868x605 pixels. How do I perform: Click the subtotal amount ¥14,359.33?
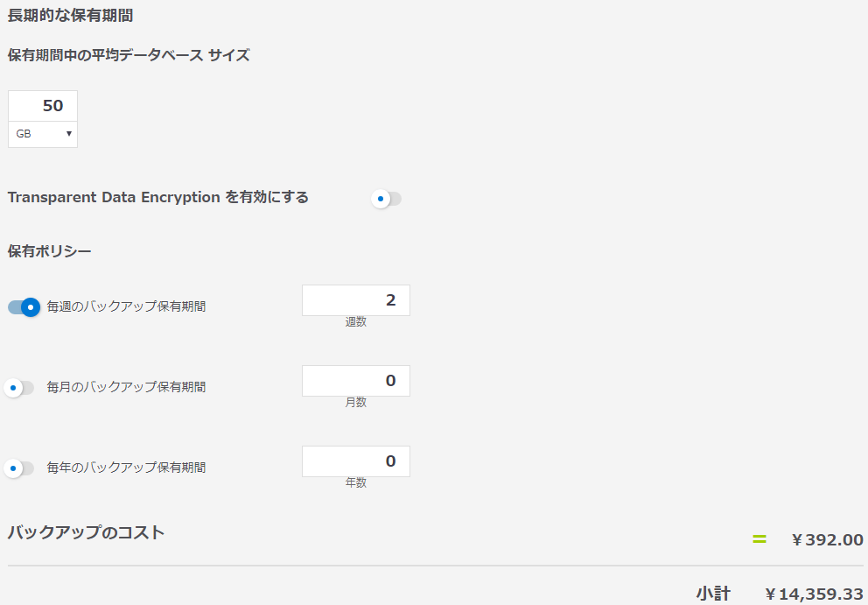(x=814, y=594)
